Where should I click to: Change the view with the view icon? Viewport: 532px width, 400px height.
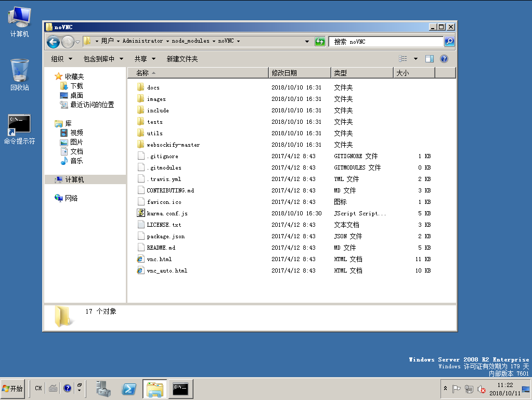tap(403, 59)
